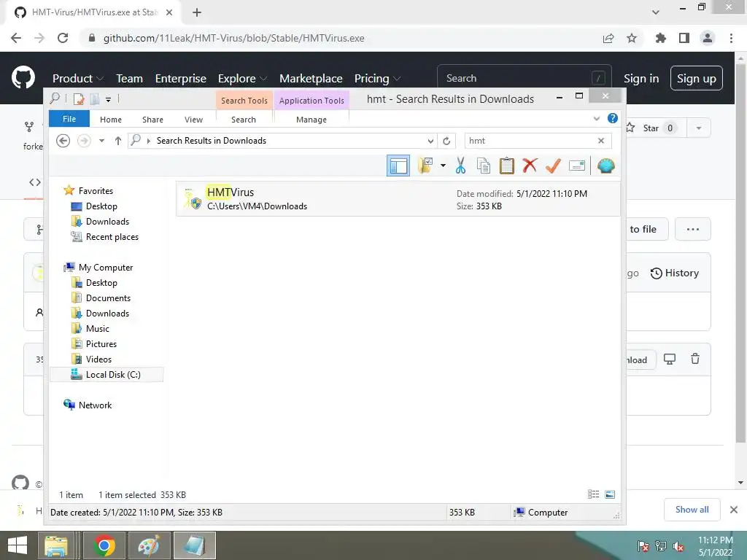The image size is (747, 560).
Task: Bookmark this page with star icon
Action: pyautogui.click(x=632, y=38)
